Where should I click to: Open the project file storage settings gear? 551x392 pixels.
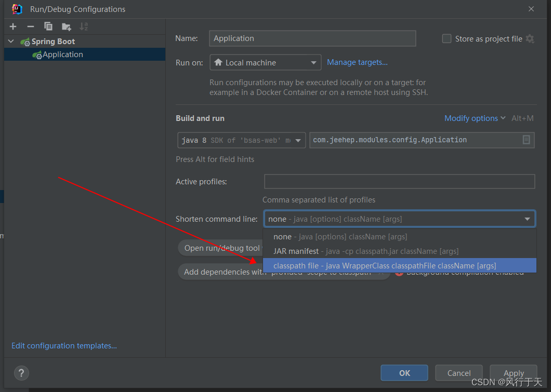point(530,38)
